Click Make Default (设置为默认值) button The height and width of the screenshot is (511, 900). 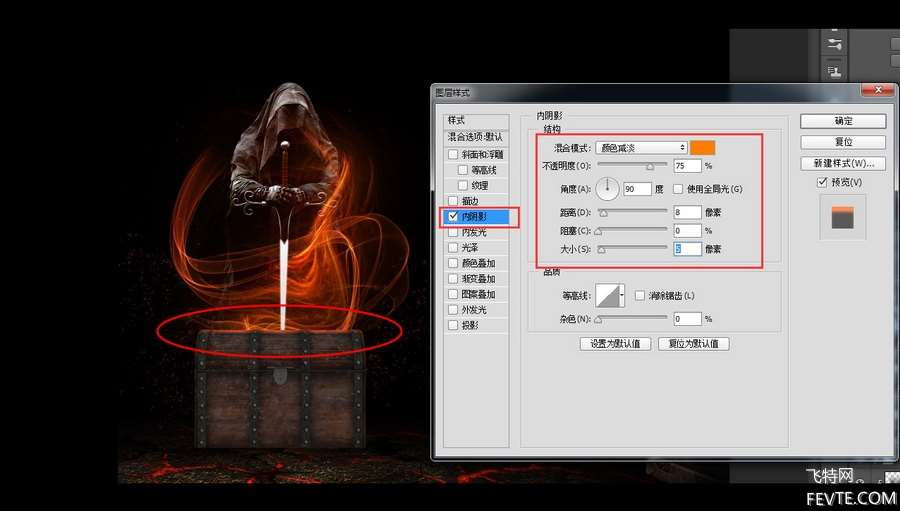coord(615,343)
